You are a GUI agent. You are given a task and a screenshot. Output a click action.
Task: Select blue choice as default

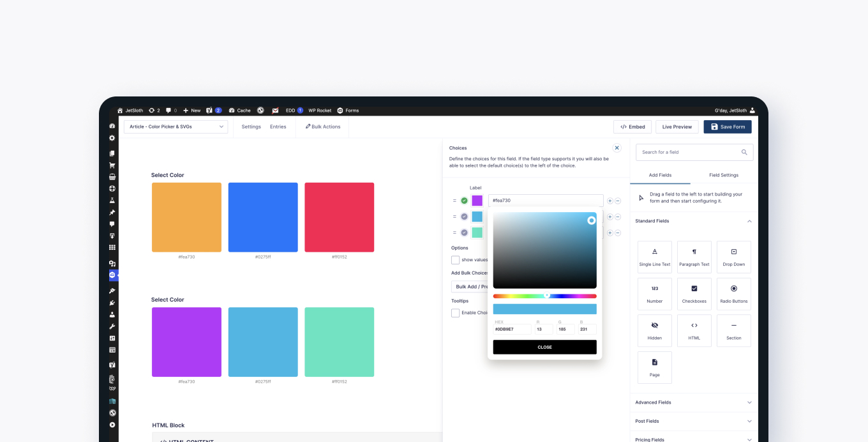(x=464, y=217)
